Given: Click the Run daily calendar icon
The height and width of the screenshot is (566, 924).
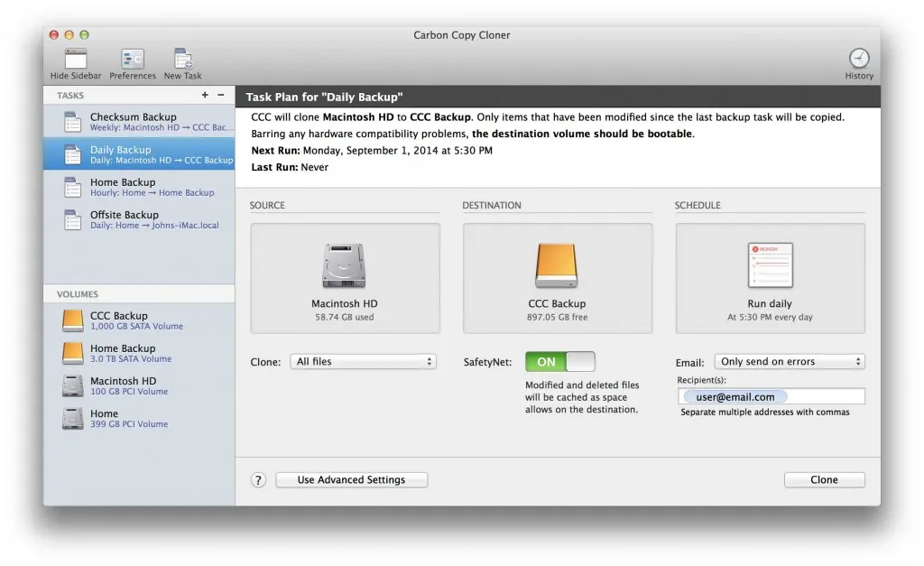Looking at the screenshot, I should pos(770,265).
